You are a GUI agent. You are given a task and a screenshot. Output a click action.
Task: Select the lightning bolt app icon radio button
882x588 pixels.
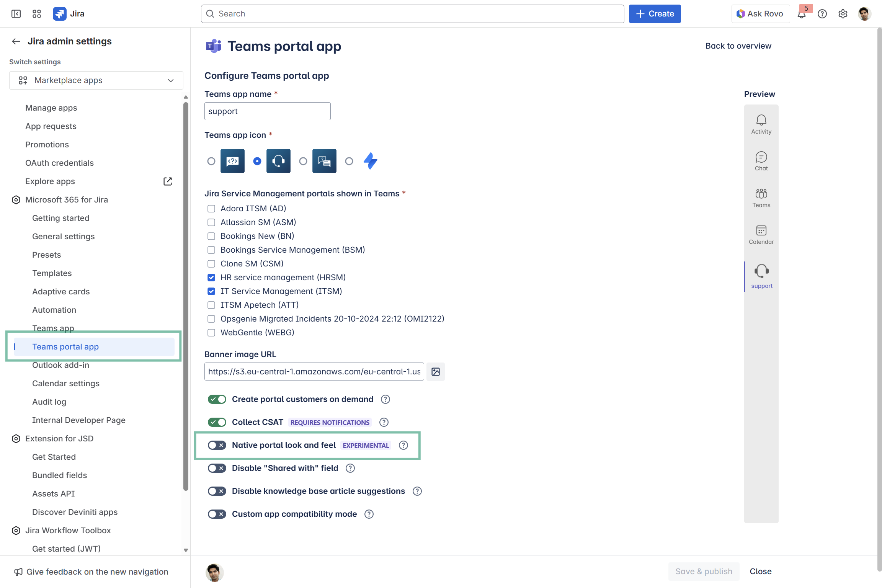click(349, 161)
